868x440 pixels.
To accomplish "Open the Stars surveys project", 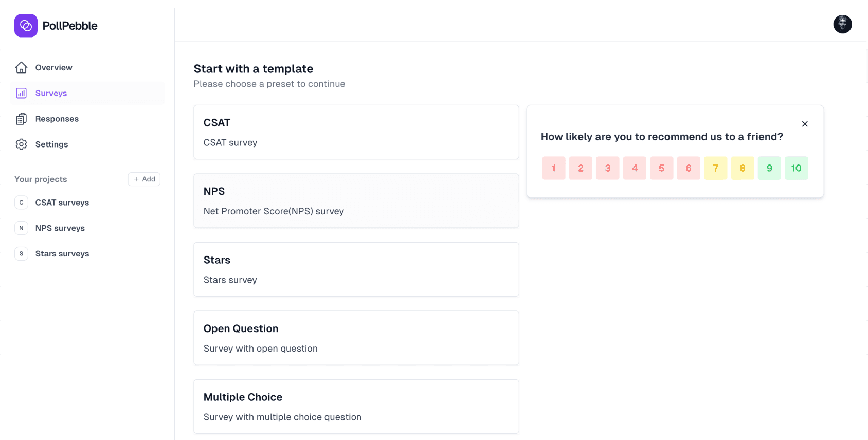I will click(x=62, y=254).
